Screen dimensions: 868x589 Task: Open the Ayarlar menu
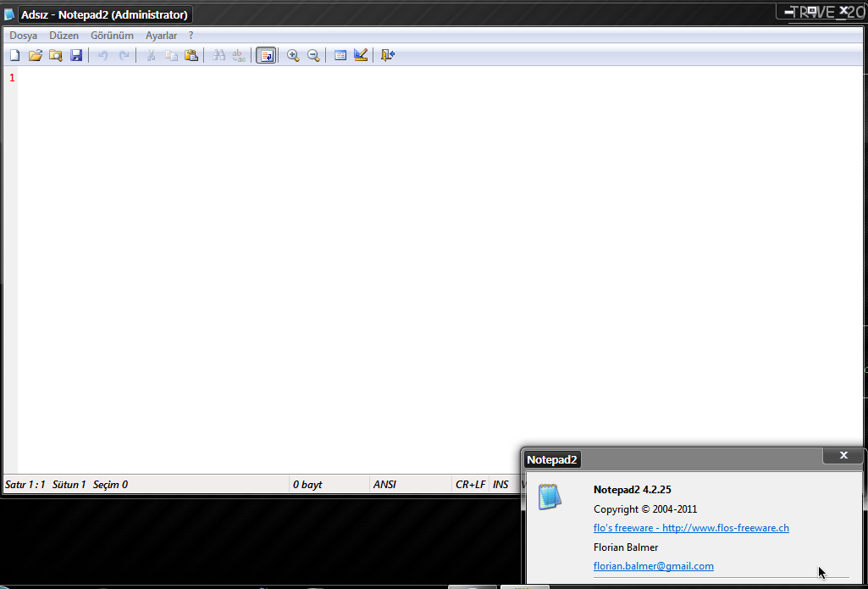click(x=161, y=36)
